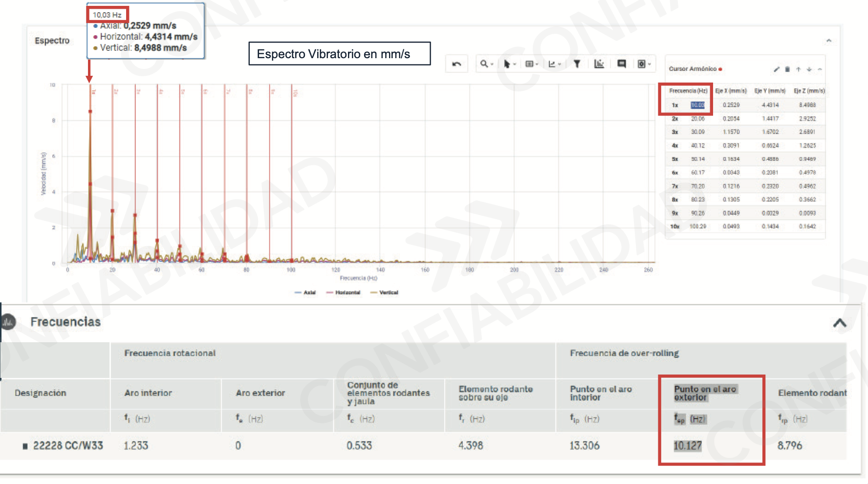Click the Aro exterior column header
Screen dimensions: 868x484
[x=260, y=393]
